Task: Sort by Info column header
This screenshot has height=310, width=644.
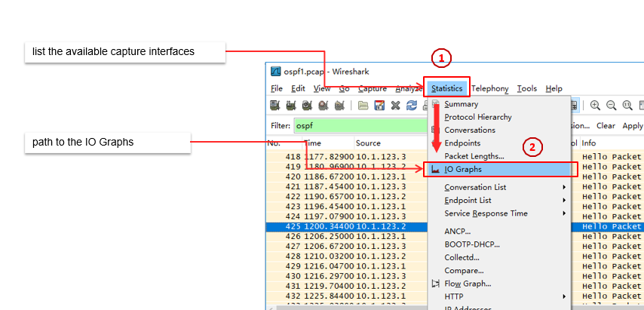Action: [x=612, y=143]
